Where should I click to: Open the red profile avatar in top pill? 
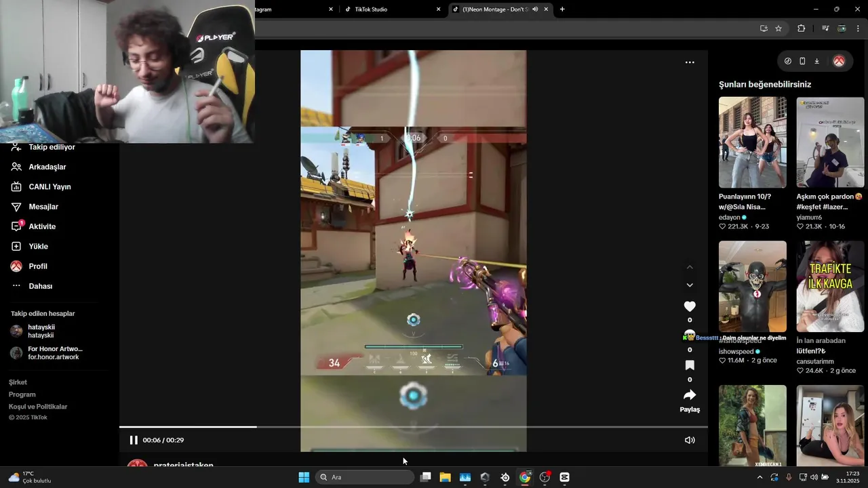click(839, 61)
